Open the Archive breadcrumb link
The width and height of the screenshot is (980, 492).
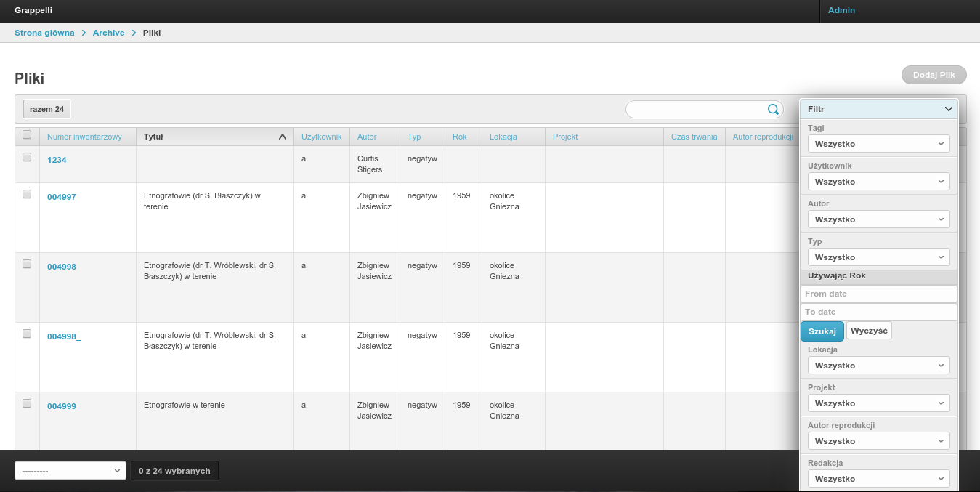pyautogui.click(x=109, y=33)
